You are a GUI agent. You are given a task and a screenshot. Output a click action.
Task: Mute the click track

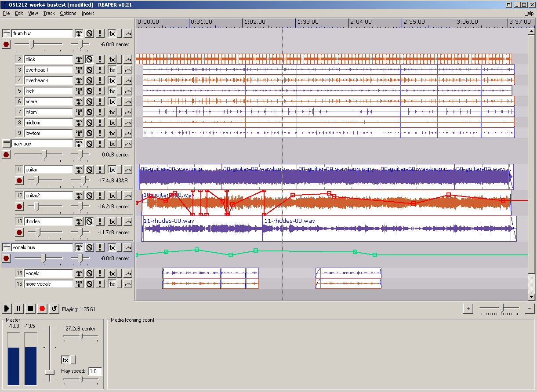pos(89,59)
